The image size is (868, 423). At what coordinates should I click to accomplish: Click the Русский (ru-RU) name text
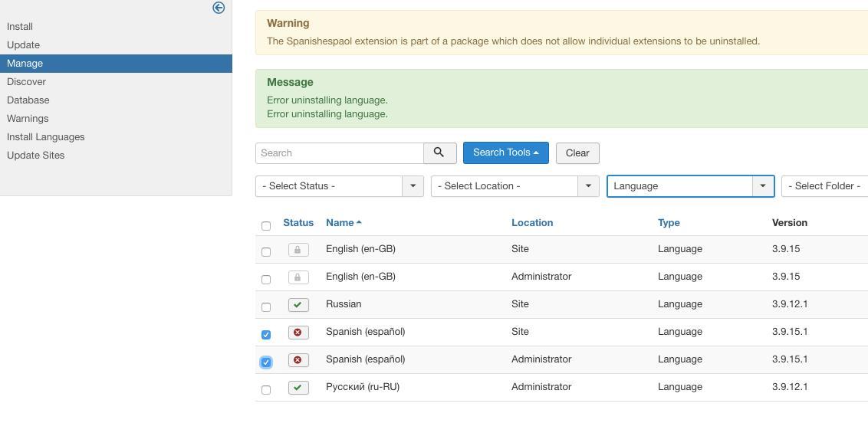[x=363, y=387]
